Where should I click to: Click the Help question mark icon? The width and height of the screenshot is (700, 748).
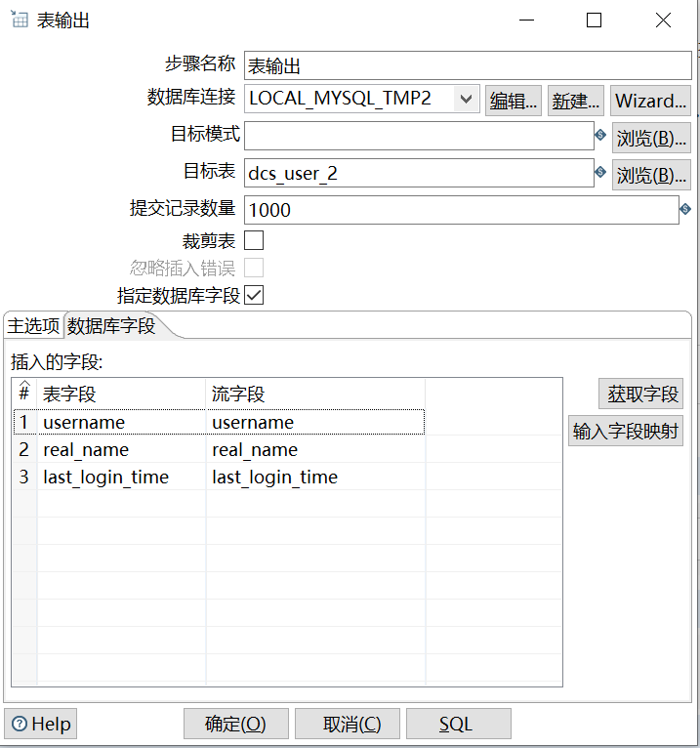point(20,724)
